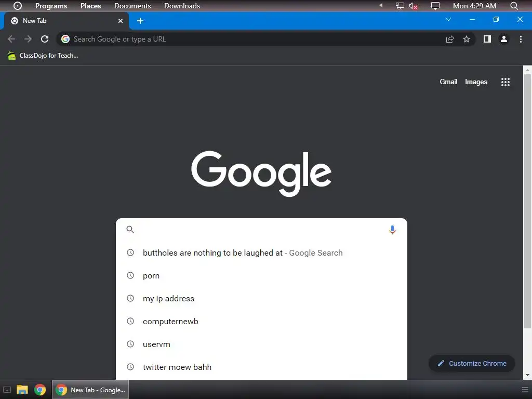Reload the current page
Image resolution: width=532 pixels, height=399 pixels.
[45, 39]
